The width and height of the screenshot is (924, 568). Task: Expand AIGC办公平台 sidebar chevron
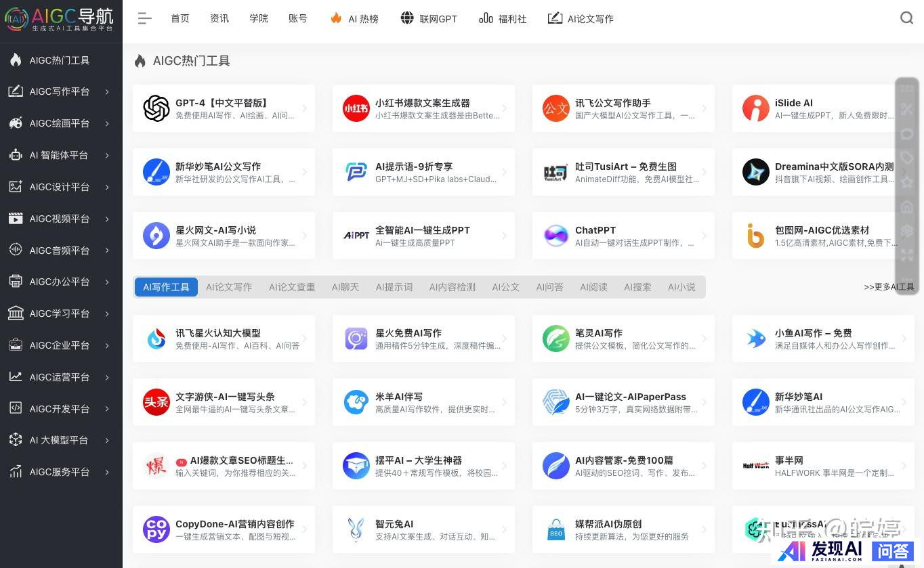(107, 282)
